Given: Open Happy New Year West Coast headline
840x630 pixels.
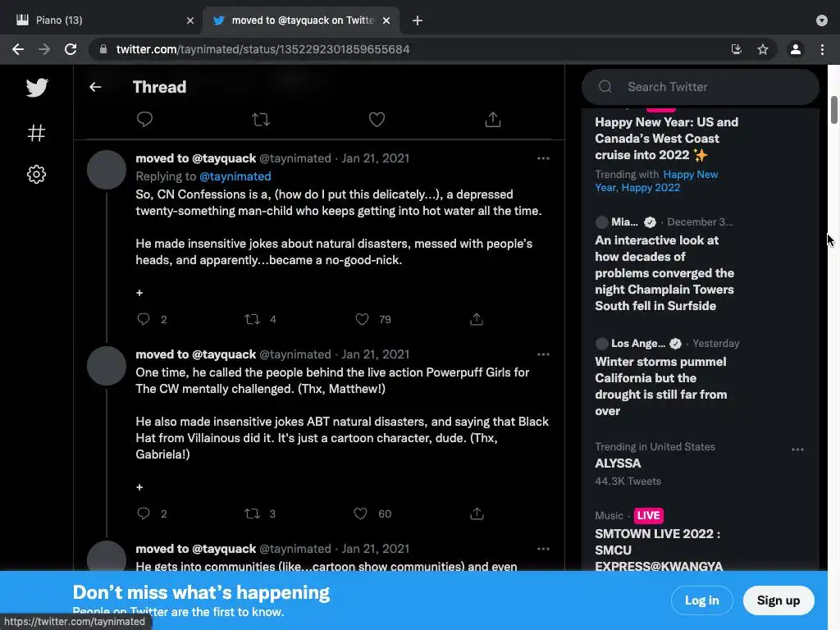Looking at the screenshot, I should tap(666, 138).
